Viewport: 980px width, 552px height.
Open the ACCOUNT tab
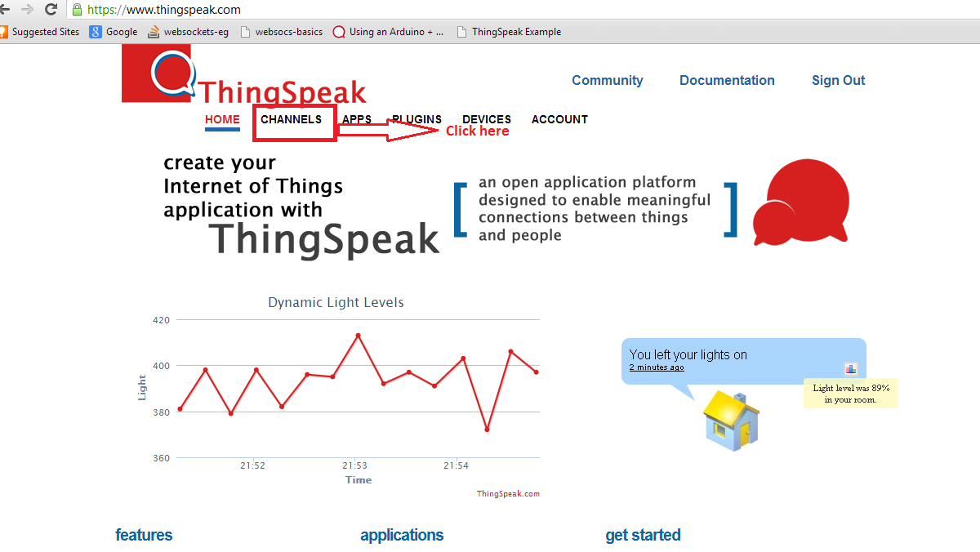pos(559,119)
